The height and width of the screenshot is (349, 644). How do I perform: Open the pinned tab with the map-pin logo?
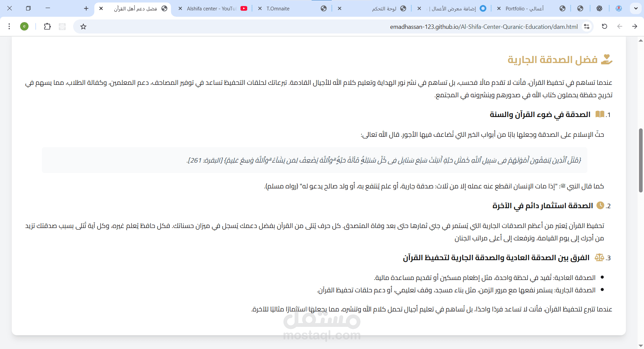[x=619, y=8]
